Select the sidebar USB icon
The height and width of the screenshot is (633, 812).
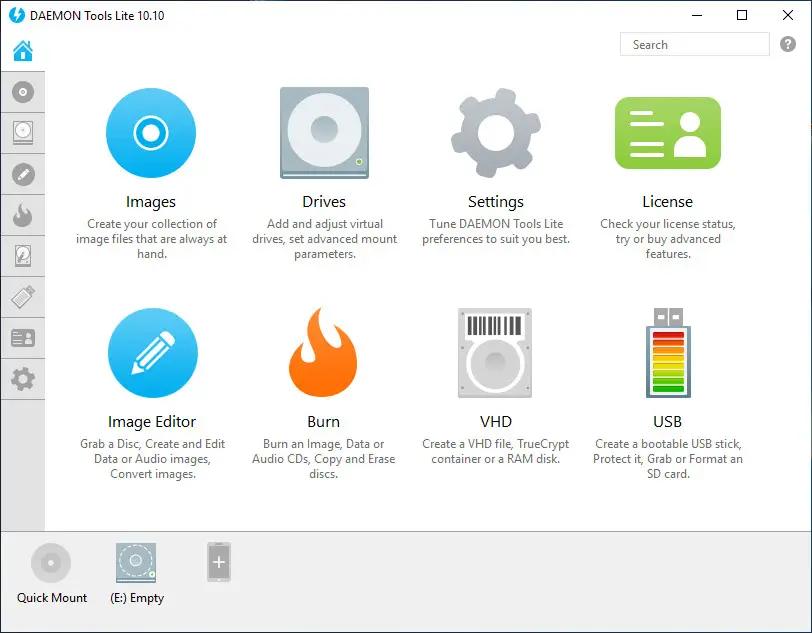tap(23, 297)
